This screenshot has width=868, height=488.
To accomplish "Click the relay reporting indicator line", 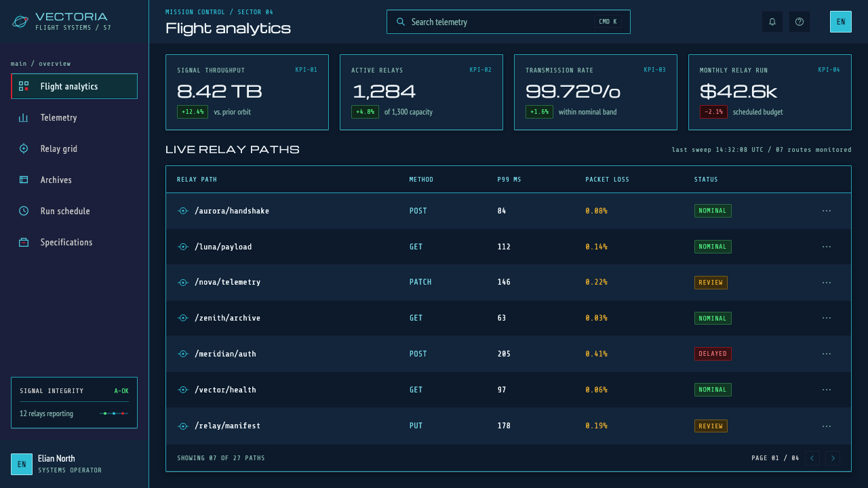I will [114, 413].
